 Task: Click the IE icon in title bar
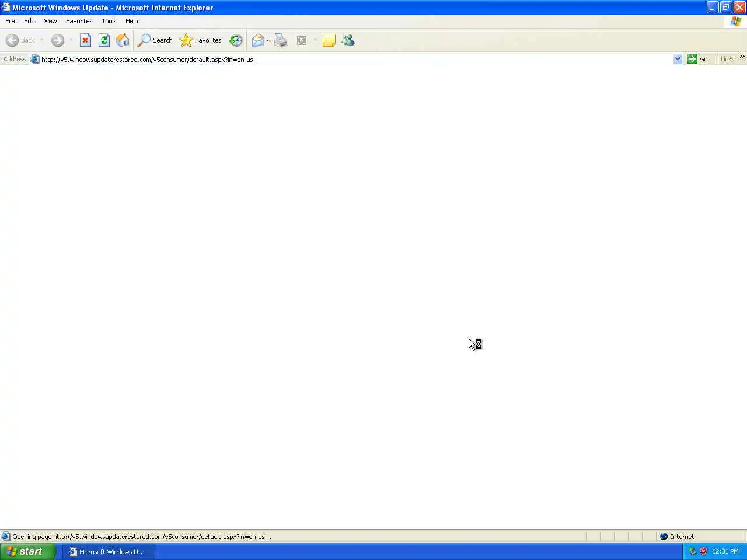point(6,8)
